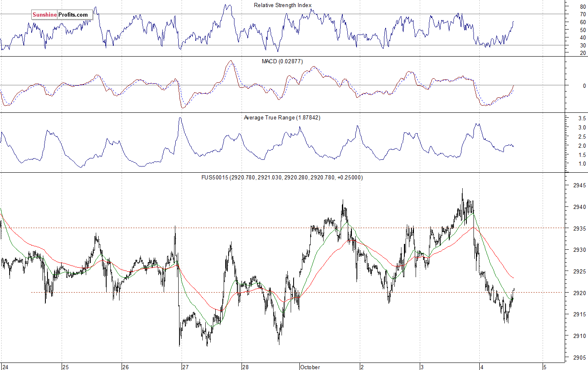The width and height of the screenshot is (588, 370).
Task: Click the 2925 price axis label
Action: pos(579,271)
